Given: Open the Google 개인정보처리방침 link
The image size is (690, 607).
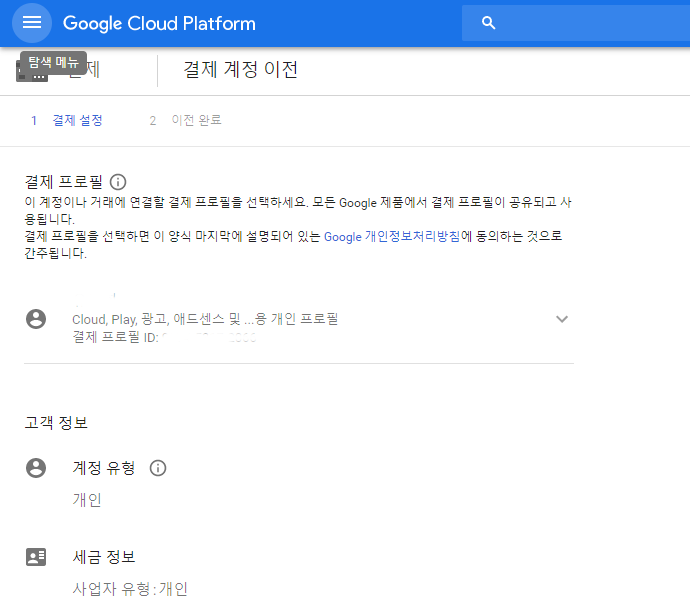Looking at the screenshot, I should pos(392,236).
